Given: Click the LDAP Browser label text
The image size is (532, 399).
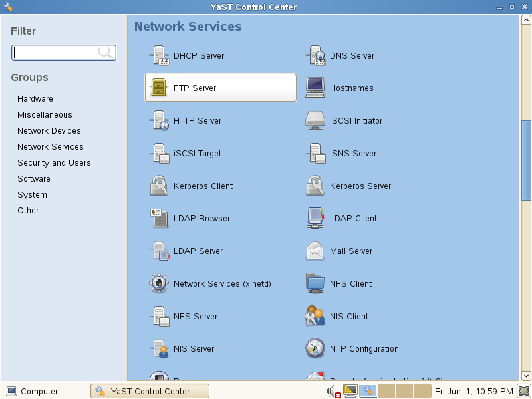Looking at the screenshot, I should point(202,218).
